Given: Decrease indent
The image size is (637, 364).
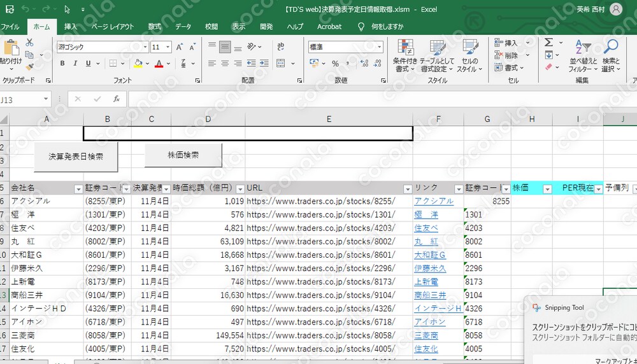Looking at the screenshot, I should pyautogui.click(x=252, y=63).
